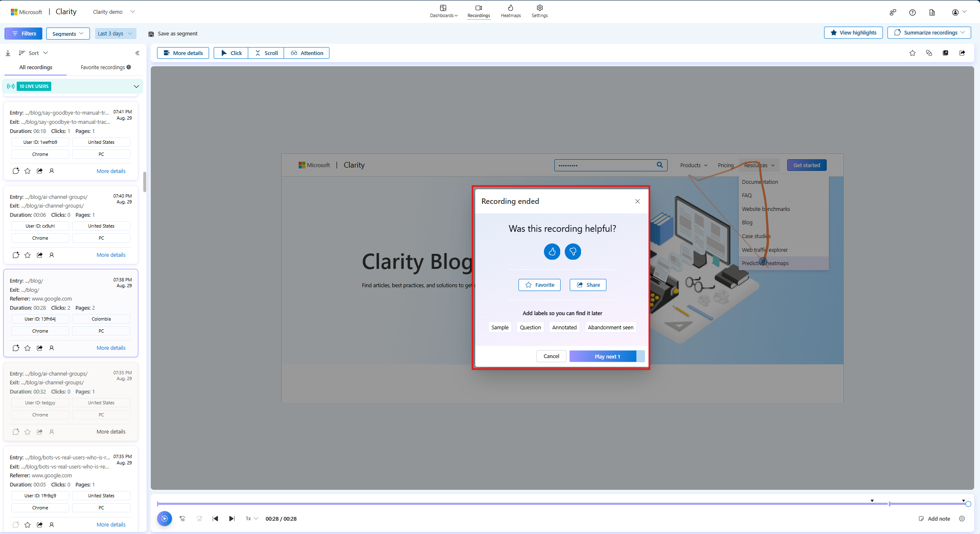The height and width of the screenshot is (534, 980).
Task: Open the Sort options dropdown
Action: pos(33,53)
